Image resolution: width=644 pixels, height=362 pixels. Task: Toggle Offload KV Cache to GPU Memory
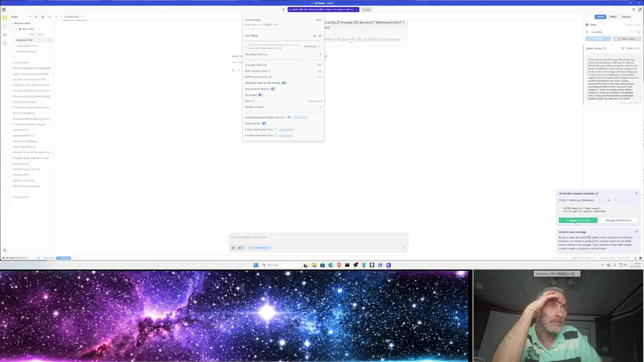click(284, 83)
